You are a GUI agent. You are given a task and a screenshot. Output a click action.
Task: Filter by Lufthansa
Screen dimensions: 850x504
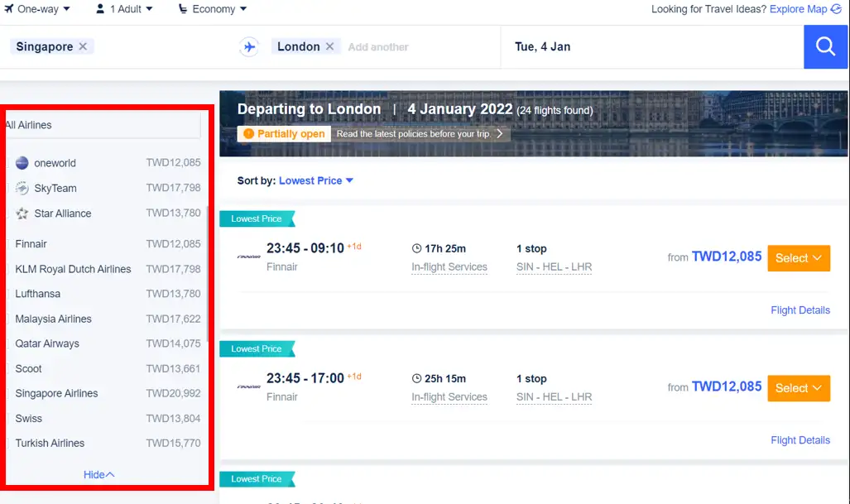37,294
